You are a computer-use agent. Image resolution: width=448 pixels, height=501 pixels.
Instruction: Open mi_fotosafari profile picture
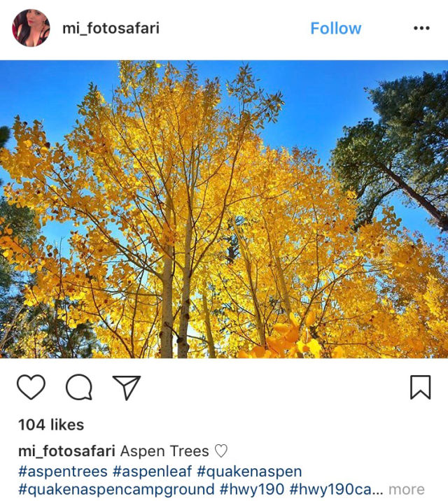(x=31, y=28)
